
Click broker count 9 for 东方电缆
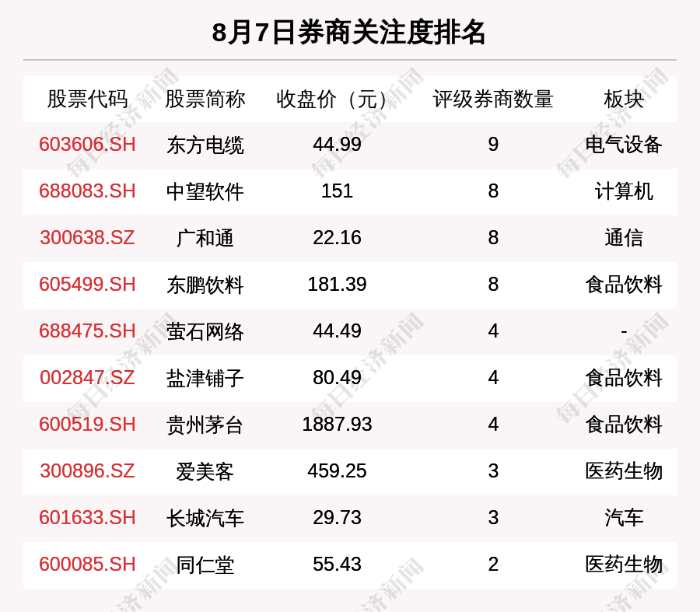tap(493, 145)
